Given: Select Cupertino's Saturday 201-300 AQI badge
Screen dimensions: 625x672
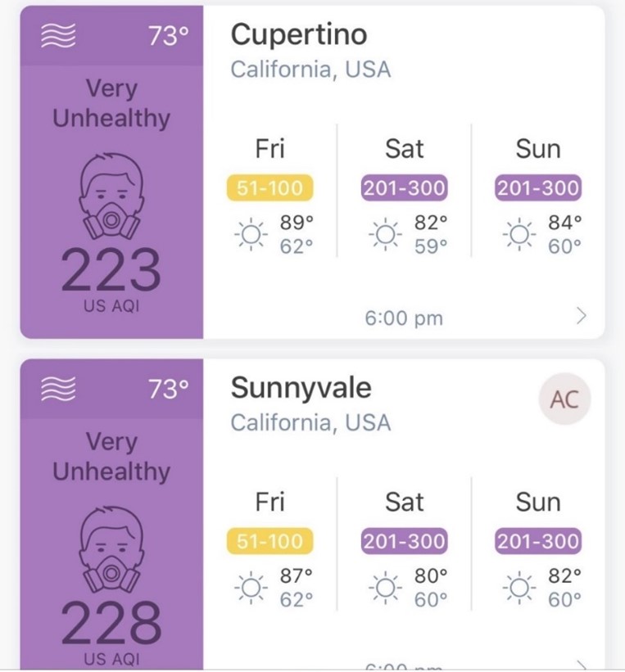Looking at the screenshot, I should pos(404,188).
